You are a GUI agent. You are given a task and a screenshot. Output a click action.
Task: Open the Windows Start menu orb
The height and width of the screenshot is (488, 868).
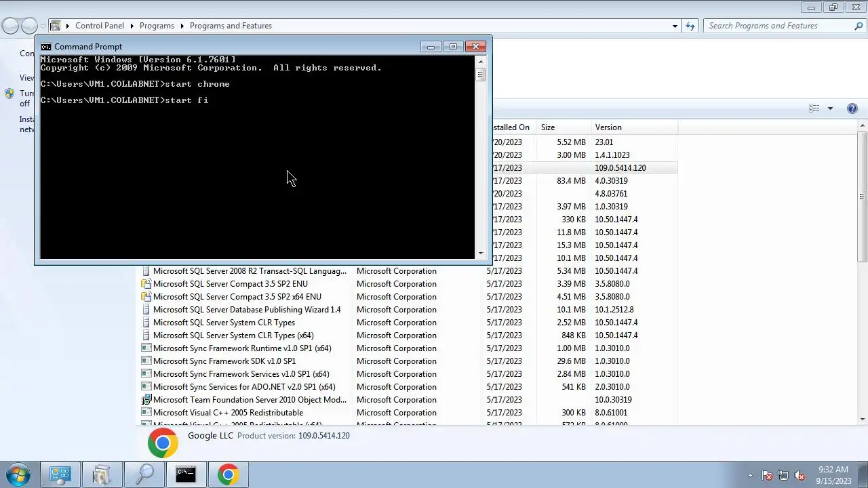click(18, 474)
